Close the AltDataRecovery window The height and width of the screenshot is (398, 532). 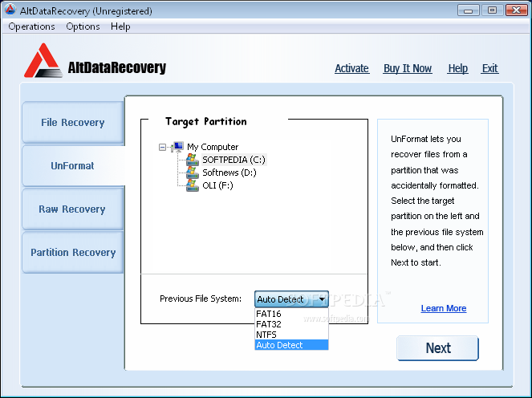[517, 10]
